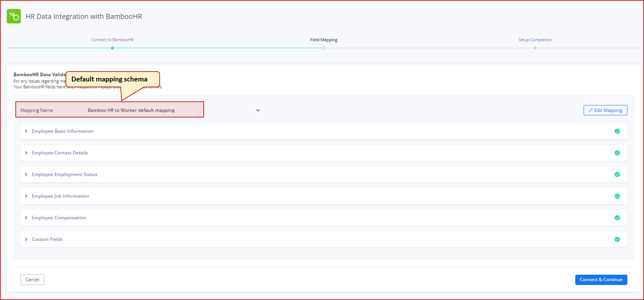644x300 pixels.
Task: Expand the Custom Fields section
Action: click(x=26, y=239)
